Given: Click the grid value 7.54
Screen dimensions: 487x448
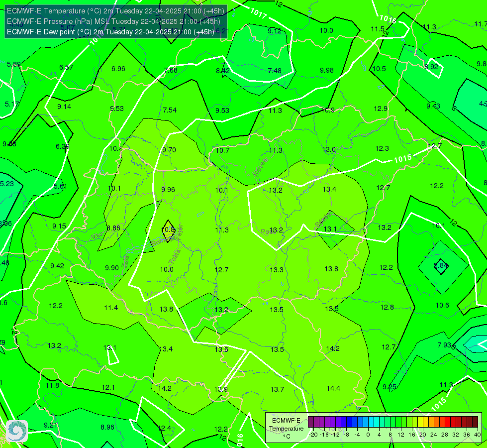Looking at the screenshot, I should coord(170,110).
